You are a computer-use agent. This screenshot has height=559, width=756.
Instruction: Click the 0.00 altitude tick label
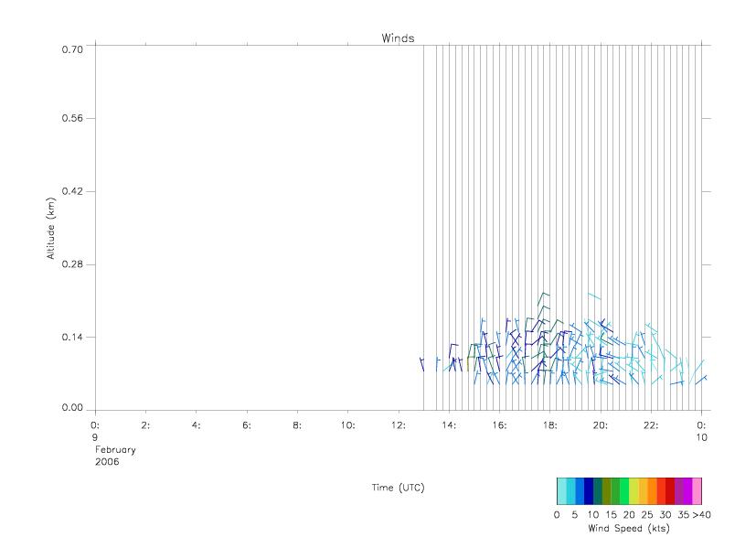coord(72,407)
